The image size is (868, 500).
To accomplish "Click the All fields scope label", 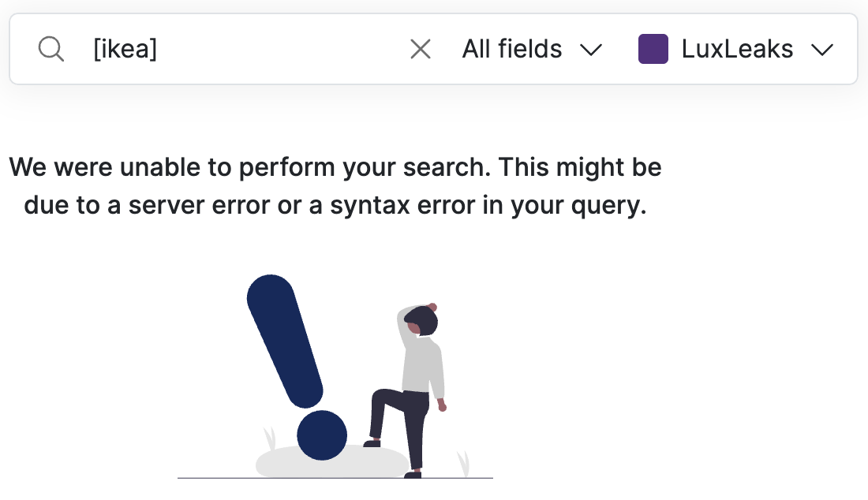I will point(511,49).
